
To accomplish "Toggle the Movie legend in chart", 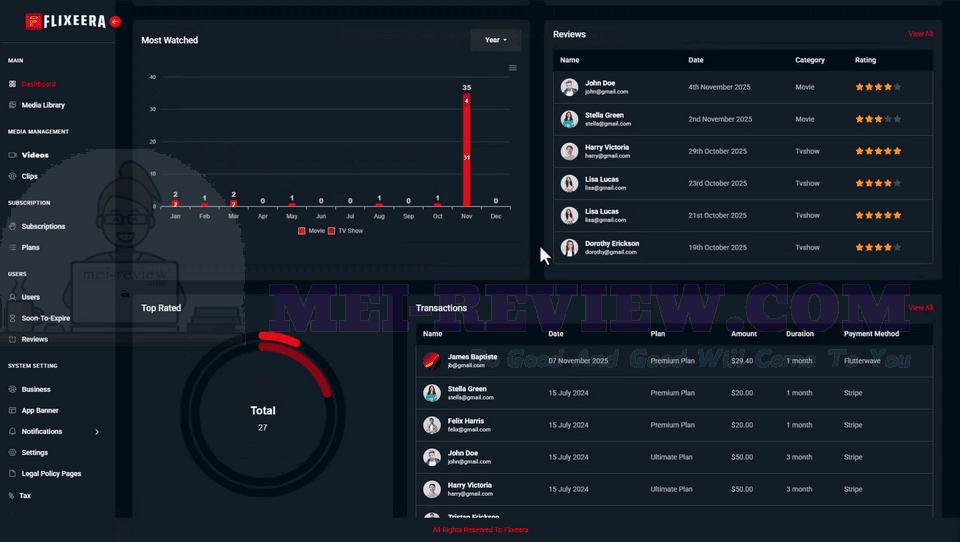I will 312,231.
